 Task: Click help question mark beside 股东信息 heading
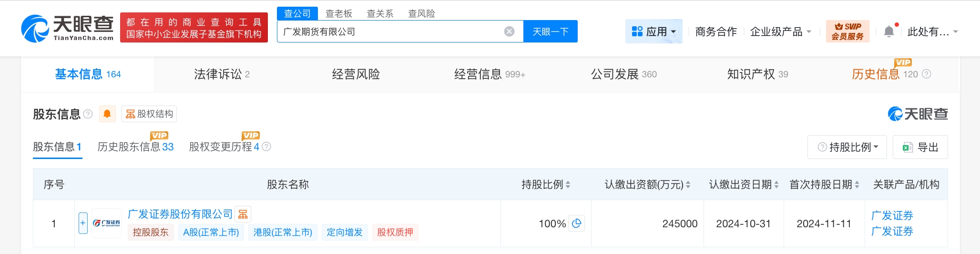88,114
